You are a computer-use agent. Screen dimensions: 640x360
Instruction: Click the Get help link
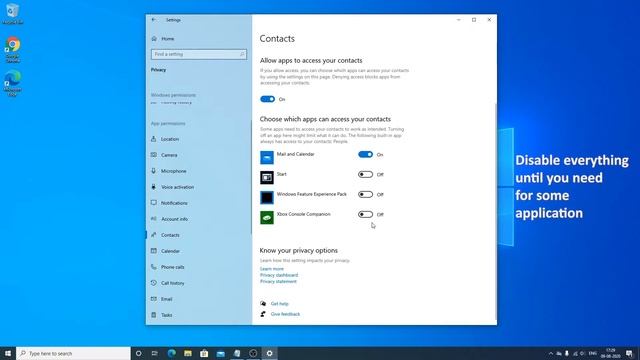tap(280, 304)
